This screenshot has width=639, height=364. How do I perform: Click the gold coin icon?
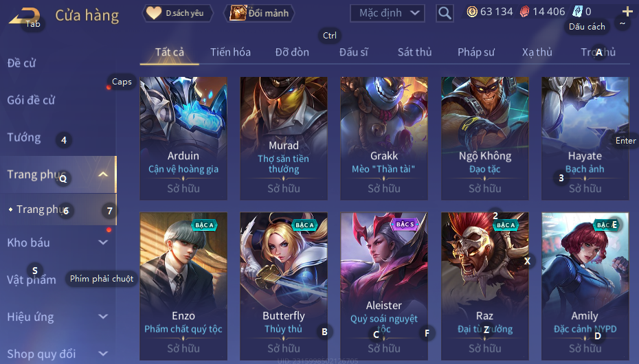click(x=472, y=12)
